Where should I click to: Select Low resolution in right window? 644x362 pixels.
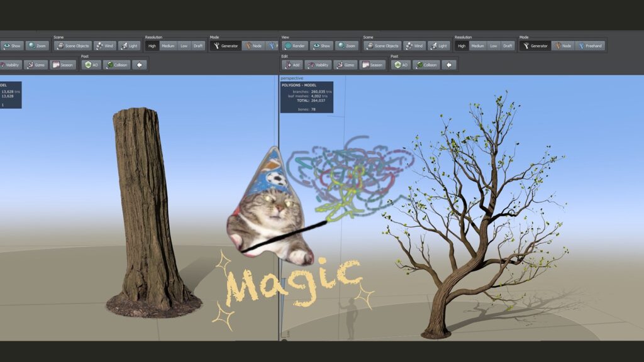tap(494, 46)
